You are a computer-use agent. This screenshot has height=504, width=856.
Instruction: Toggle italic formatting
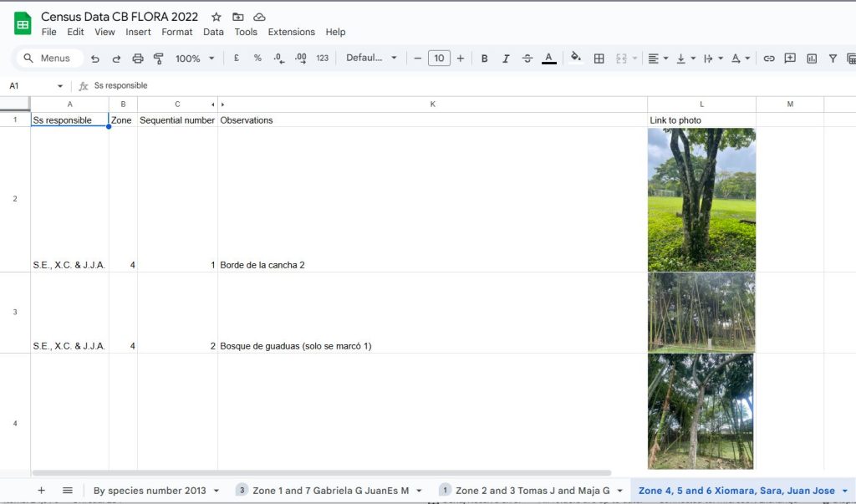[x=506, y=59]
